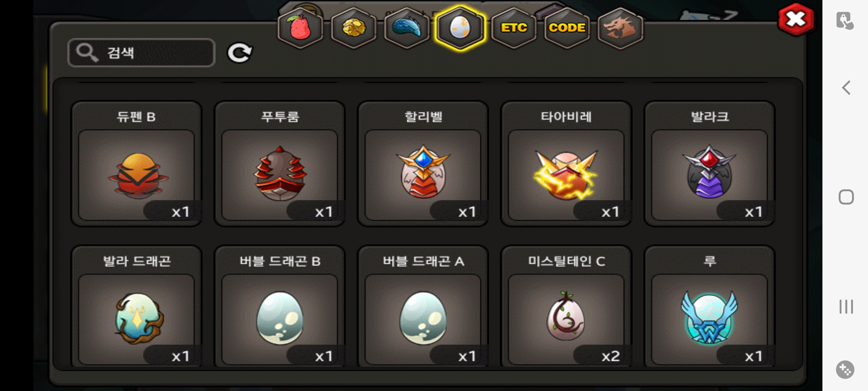Switch to the gold nugget category tab
This screenshot has height=391, width=868.
(x=353, y=28)
